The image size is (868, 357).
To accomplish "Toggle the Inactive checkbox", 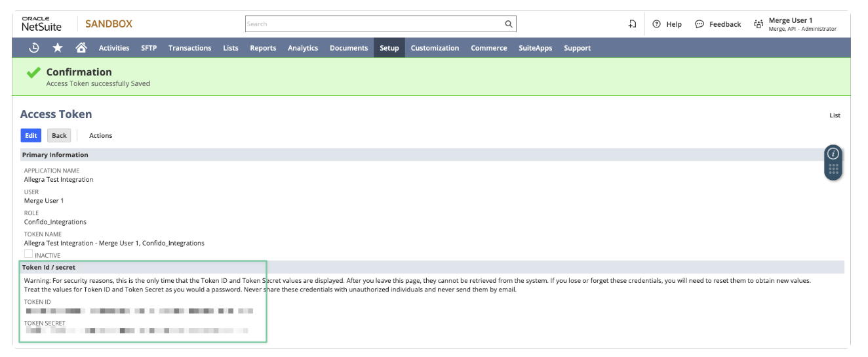I will (x=28, y=254).
